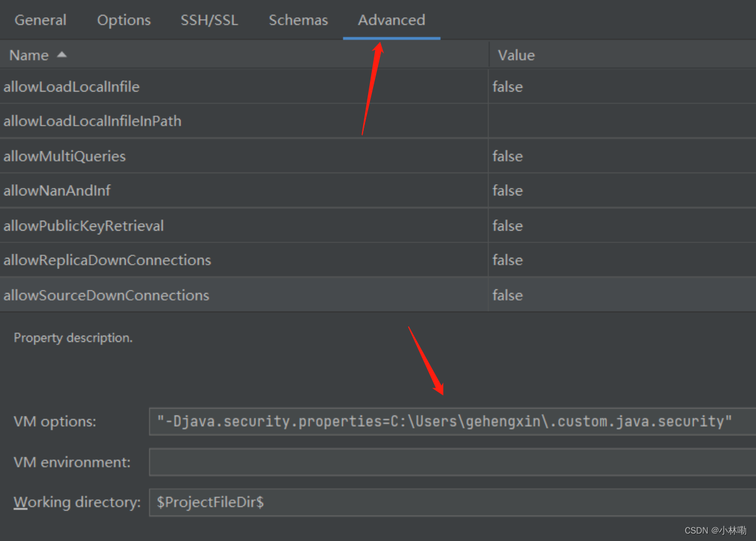Open the SSH/SSL tab
Screen dimensions: 756x541
pos(209,20)
